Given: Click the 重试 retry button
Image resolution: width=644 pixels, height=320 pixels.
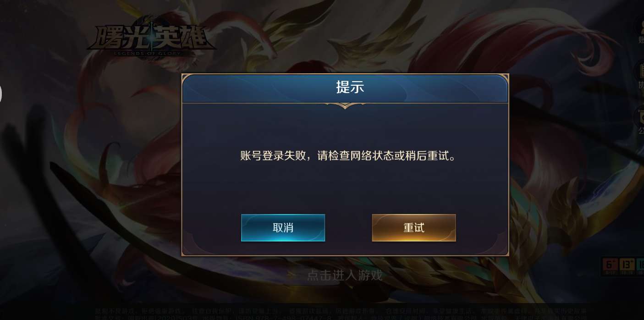Looking at the screenshot, I should [x=413, y=227].
